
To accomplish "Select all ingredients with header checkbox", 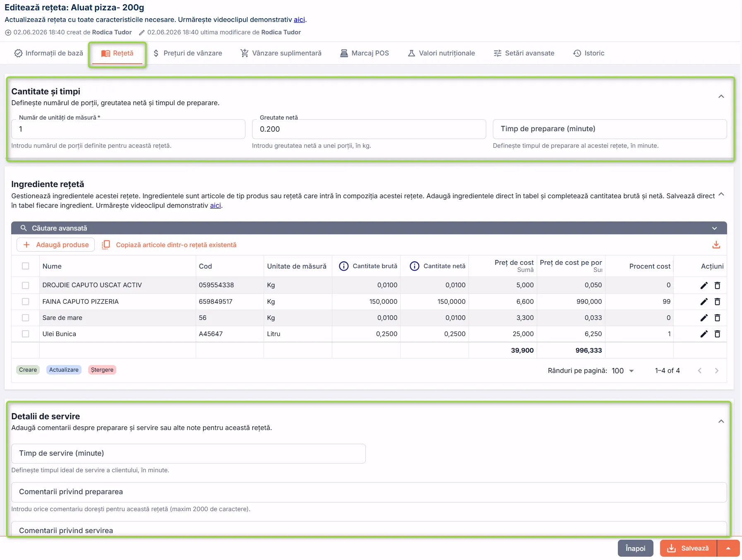I will point(26,266).
